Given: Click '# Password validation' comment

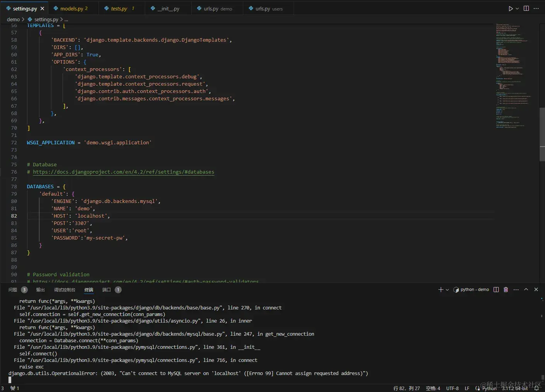Looking at the screenshot, I should pos(58,275).
